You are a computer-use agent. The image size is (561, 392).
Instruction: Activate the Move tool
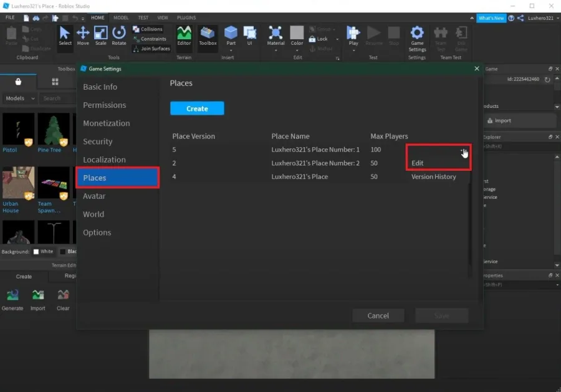(83, 36)
